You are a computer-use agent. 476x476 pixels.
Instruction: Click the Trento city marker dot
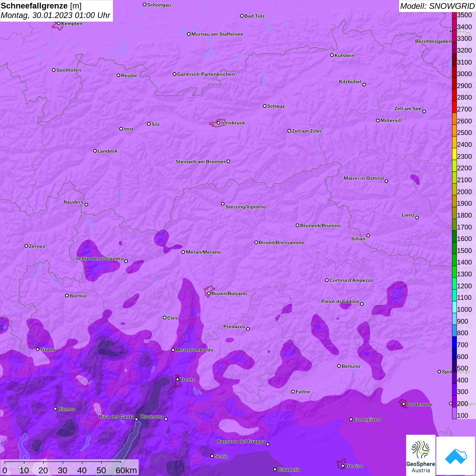pyautogui.click(x=177, y=379)
